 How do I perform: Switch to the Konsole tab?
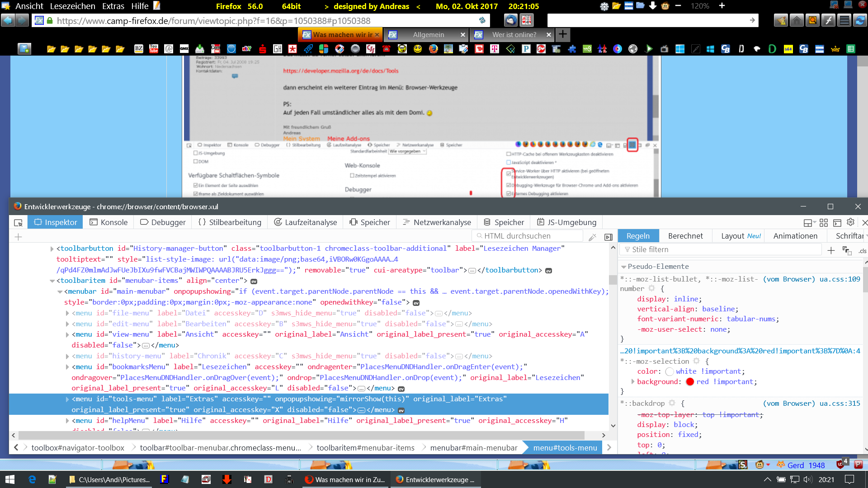coord(108,222)
